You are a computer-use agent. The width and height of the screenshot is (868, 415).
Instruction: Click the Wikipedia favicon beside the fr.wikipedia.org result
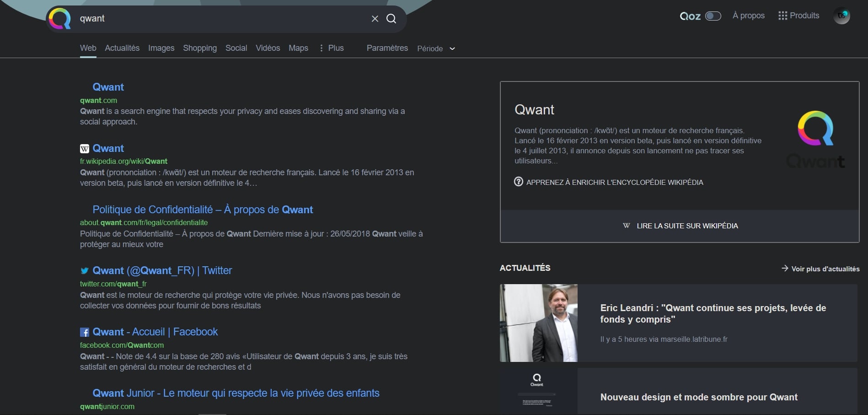coord(84,149)
